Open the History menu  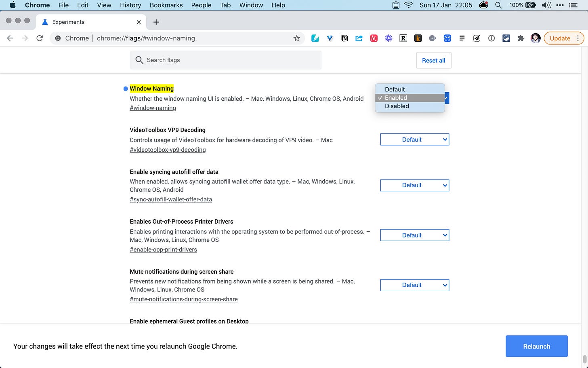(x=130, y=5)
